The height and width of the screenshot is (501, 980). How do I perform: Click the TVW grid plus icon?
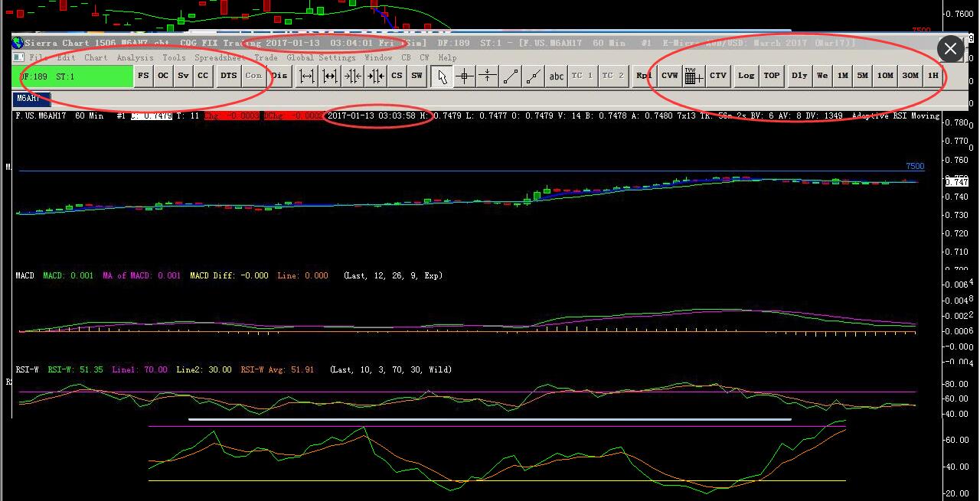(x=694, y=76)
